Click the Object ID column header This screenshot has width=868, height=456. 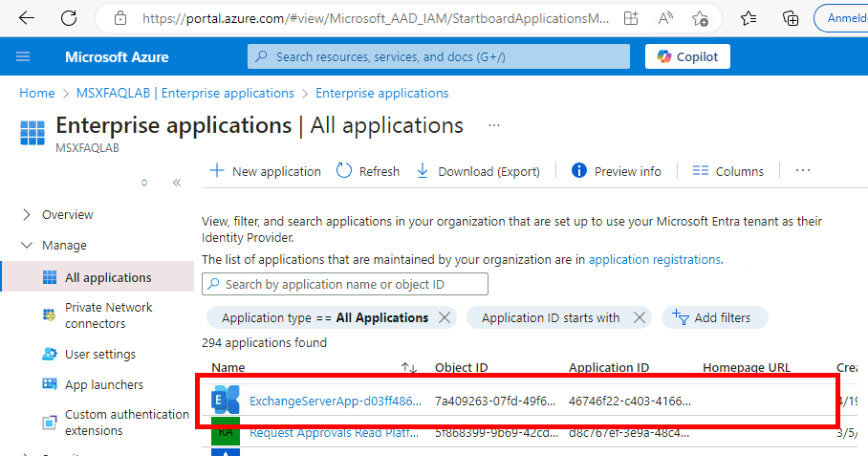(x=461, y=367)
